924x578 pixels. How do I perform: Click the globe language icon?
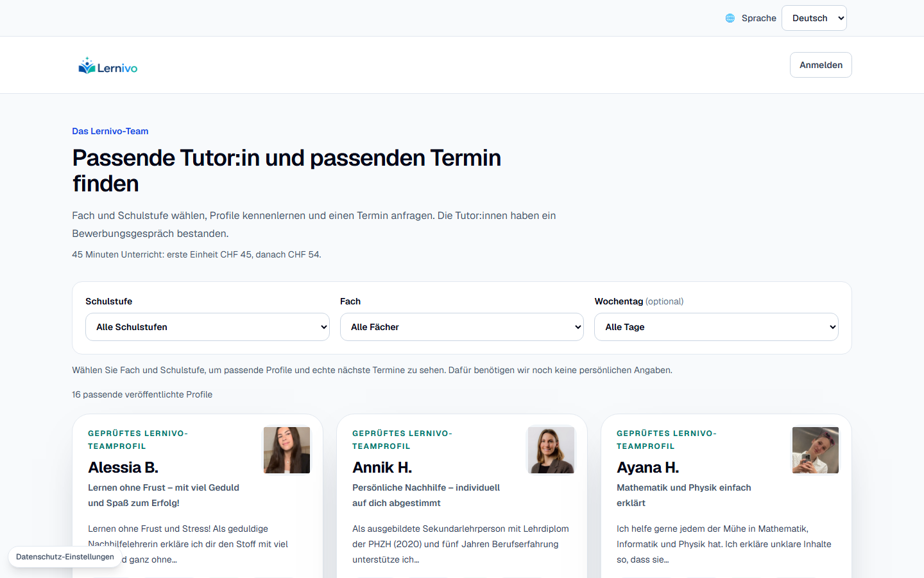click(730, 18)
